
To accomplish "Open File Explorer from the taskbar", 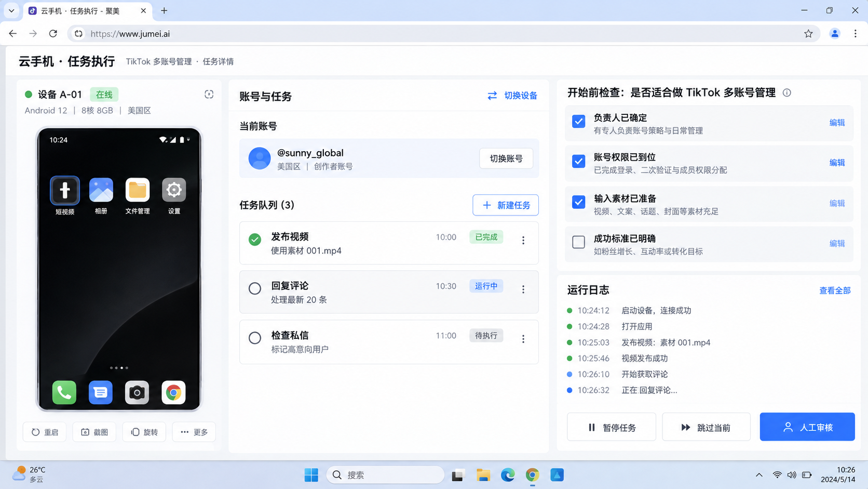I will pyautogui.click(x=483, y=474).
